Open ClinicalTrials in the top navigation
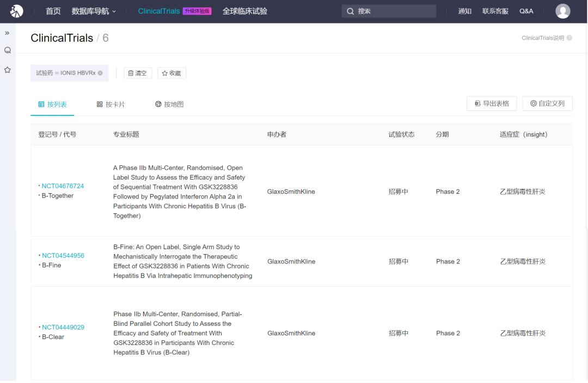The height and width of the screenshot is (383, 588). tap(159, 11)
